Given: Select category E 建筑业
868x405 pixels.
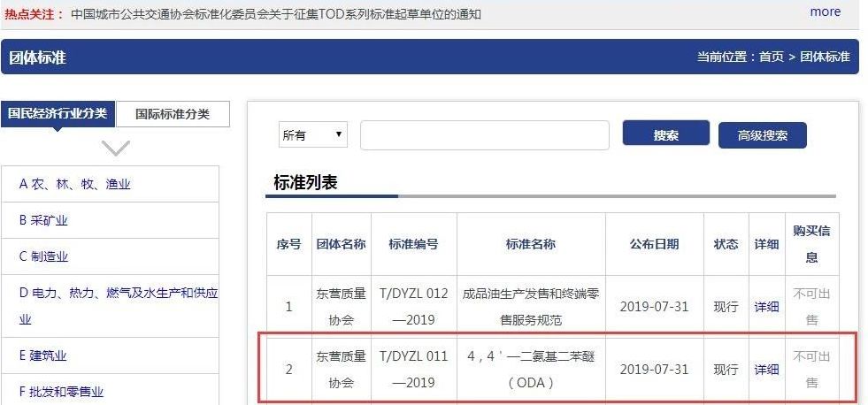Looking at the screenshot, I should coord(43,355).
